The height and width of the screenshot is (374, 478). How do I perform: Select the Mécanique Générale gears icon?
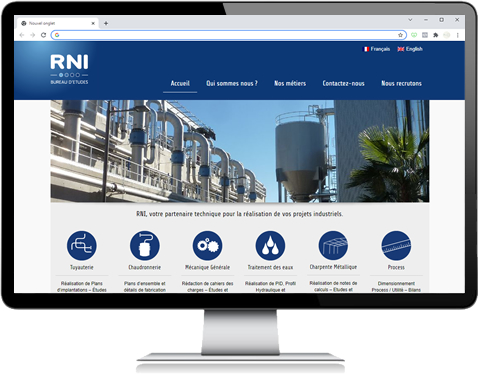207,246
